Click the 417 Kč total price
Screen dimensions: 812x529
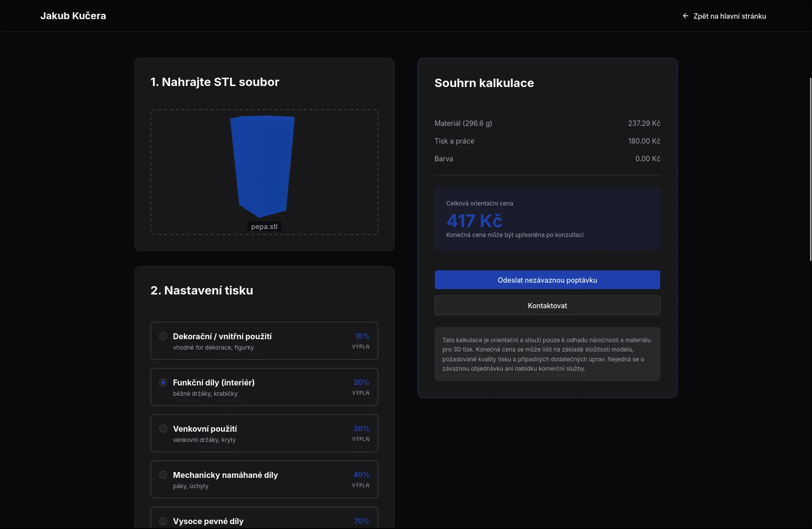[x=474, y=221]
